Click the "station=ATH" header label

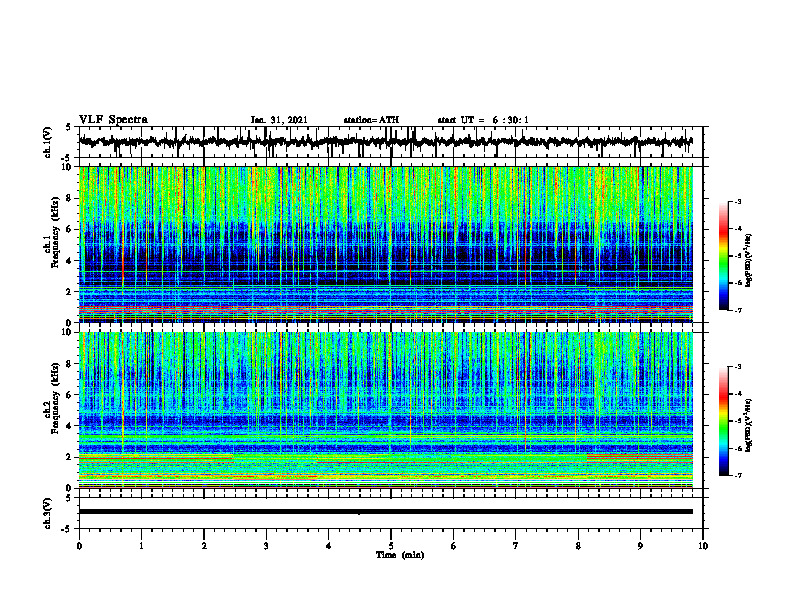[371, 120]
